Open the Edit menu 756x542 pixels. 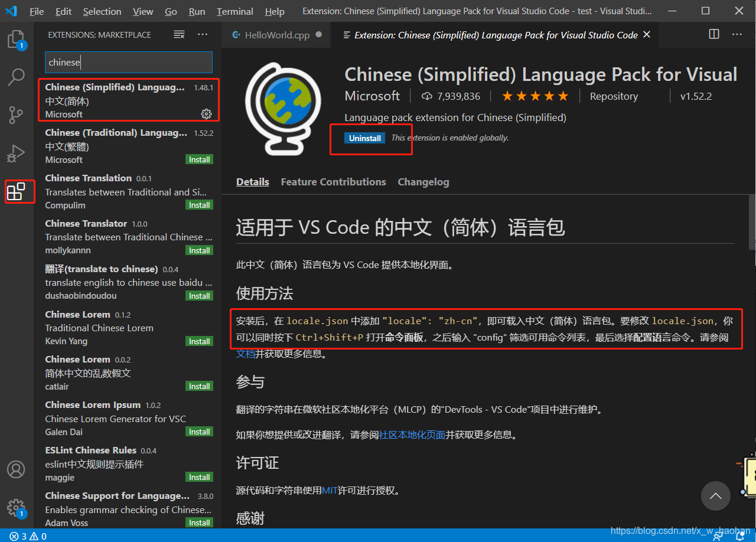[x=64, y=11]
